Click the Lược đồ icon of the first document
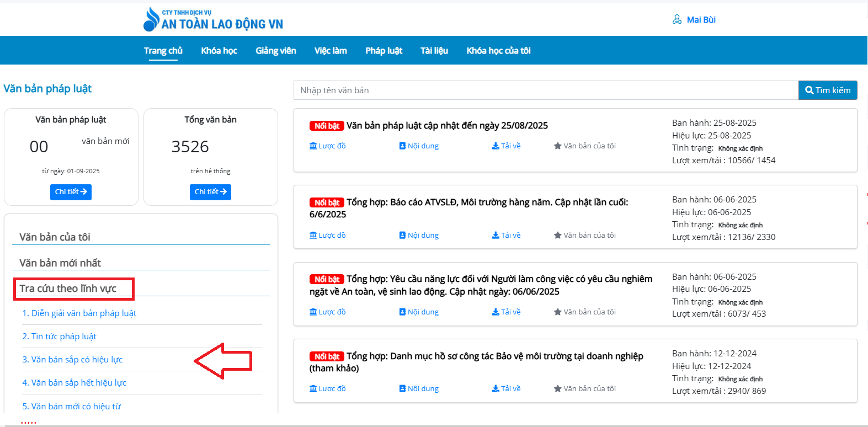This screenshot has width=868, height=427. click(x=313, y=146)
